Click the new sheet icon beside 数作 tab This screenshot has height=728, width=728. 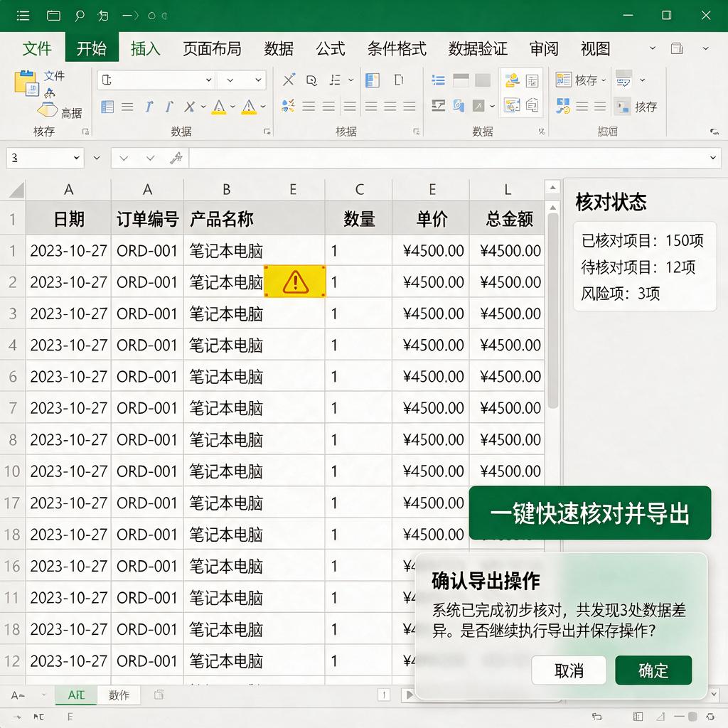pos(159,695)
